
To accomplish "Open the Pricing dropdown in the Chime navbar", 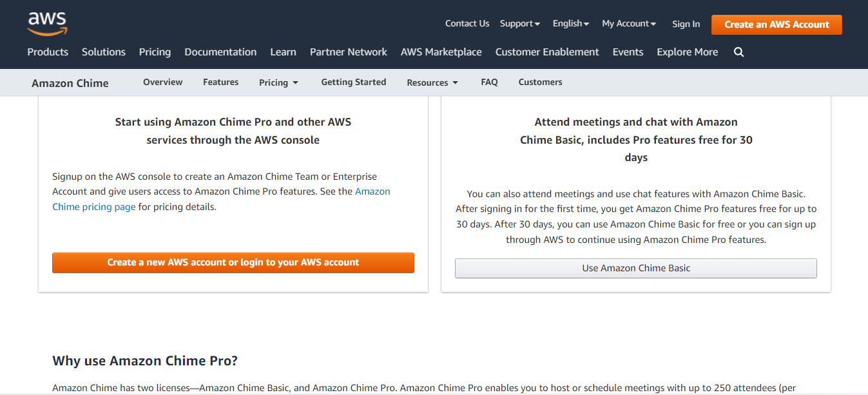I will 278,82.
